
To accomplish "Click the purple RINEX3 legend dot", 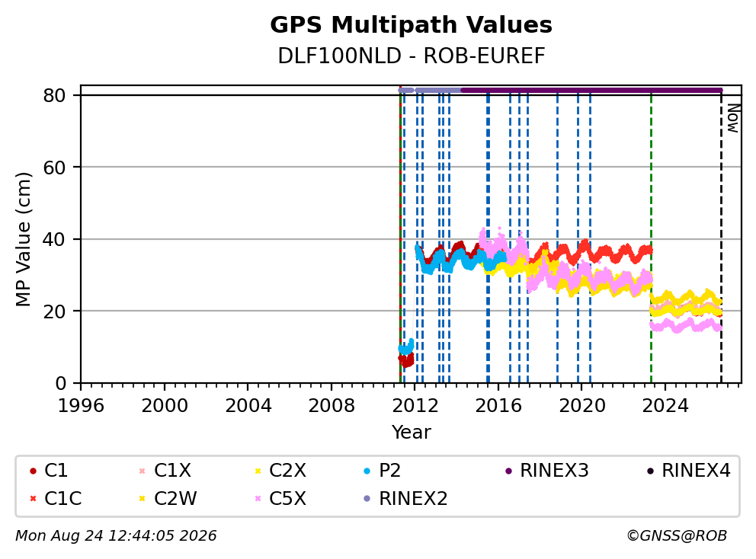I will pos(508,471).
